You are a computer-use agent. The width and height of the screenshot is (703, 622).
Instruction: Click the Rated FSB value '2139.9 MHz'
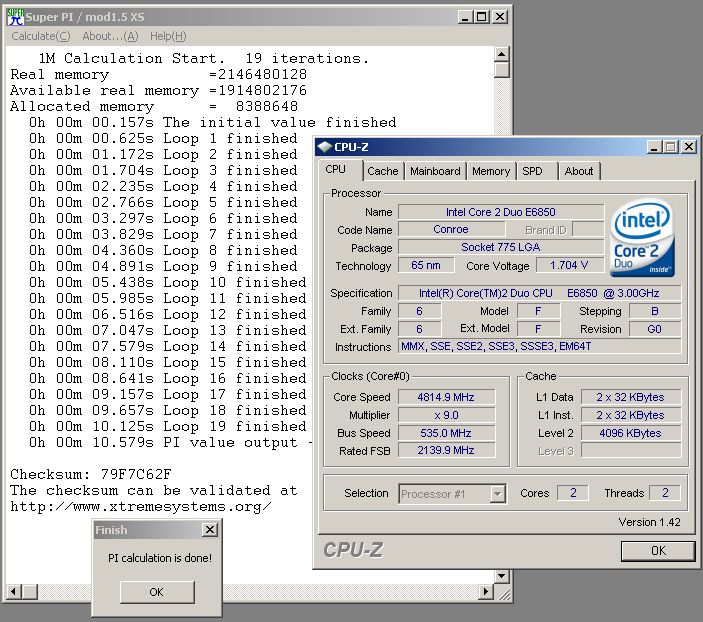coord(447,450)
